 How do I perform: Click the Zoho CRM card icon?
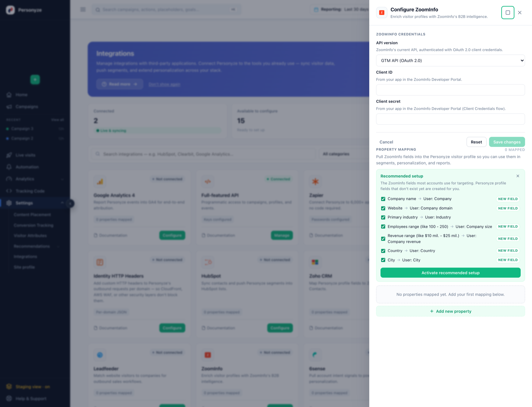click(315, 262)
